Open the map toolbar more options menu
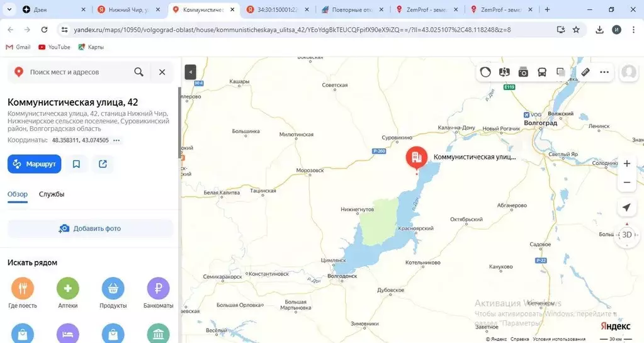644x343 pixels. tap(604, 72)
